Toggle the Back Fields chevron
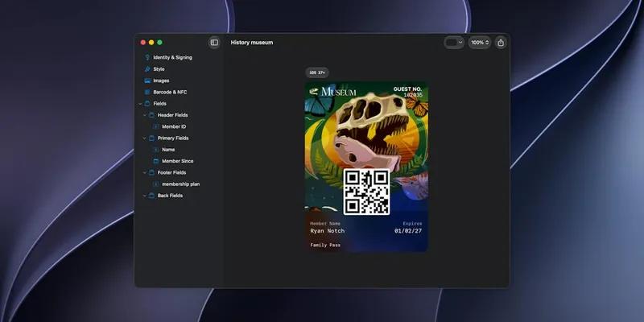This screenshot has height=322, width=644. (x=144, y=196)
